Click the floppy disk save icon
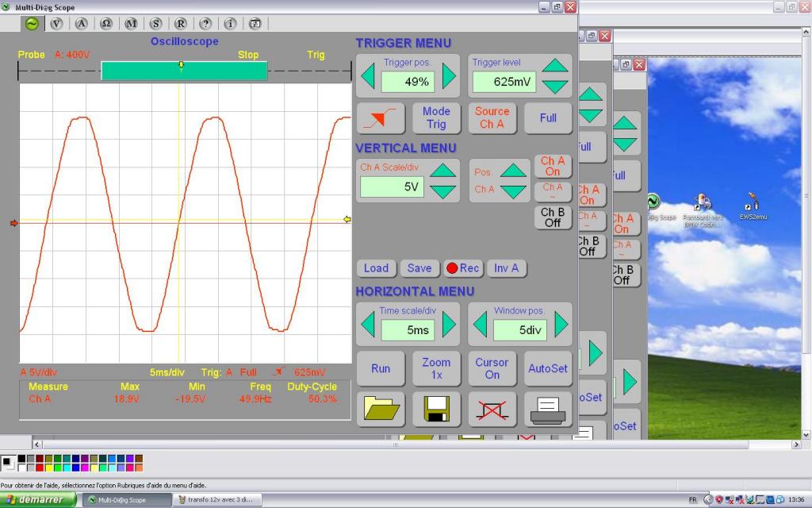This screenshot has height=508, width=812. click(437, 409)
